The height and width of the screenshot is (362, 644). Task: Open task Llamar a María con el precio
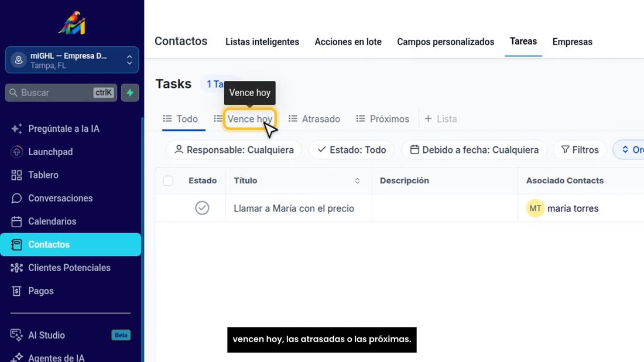click(x=294, y=209)
